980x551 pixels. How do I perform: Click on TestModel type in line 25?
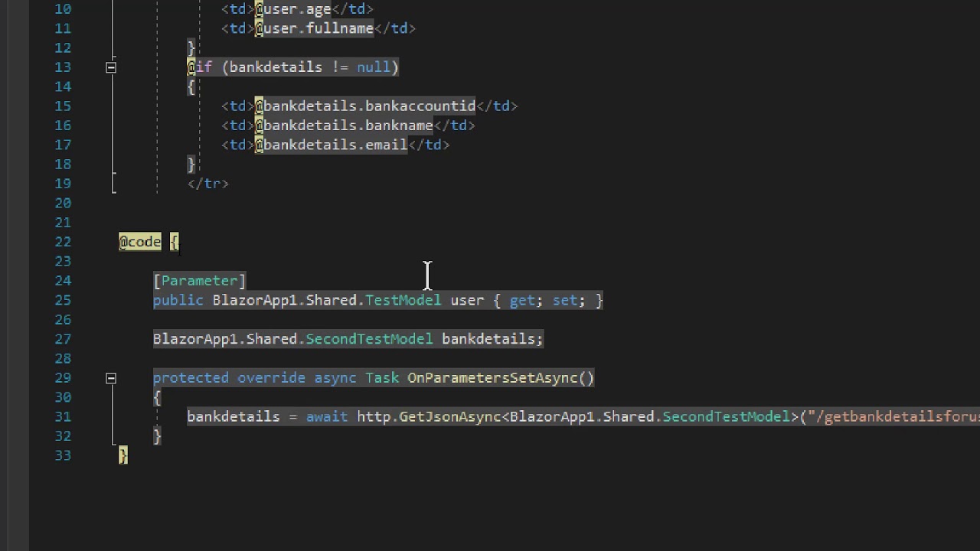[x=403, y=300]
